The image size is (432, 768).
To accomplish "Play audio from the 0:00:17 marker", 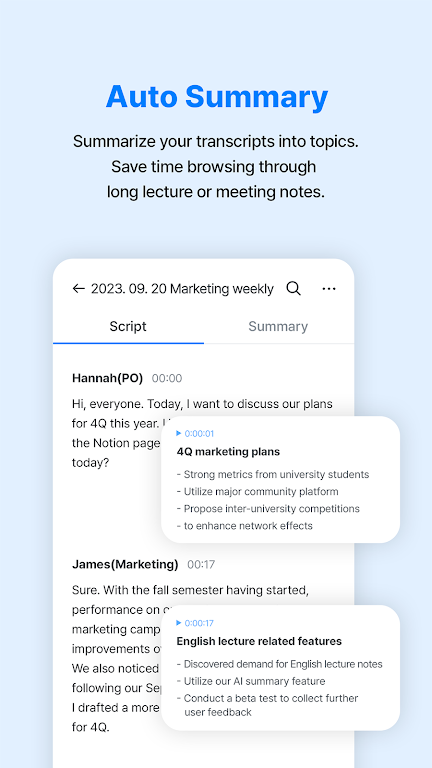I will click(195, 623).
